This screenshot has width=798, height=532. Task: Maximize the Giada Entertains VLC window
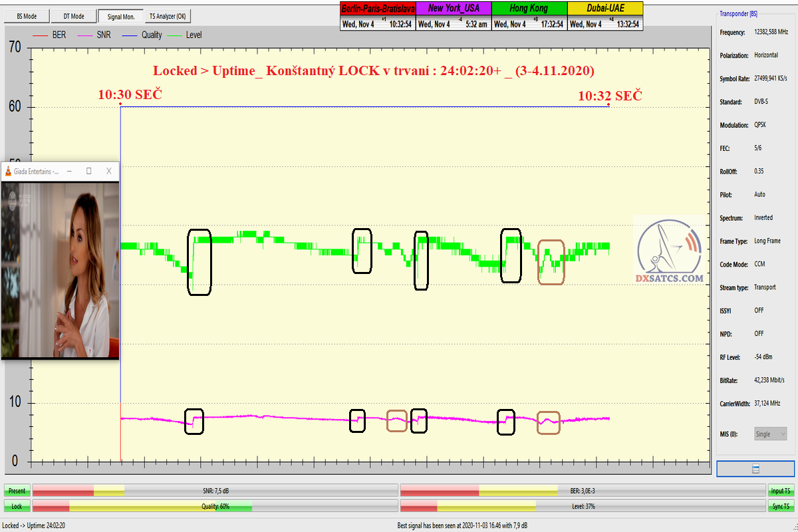89,172
